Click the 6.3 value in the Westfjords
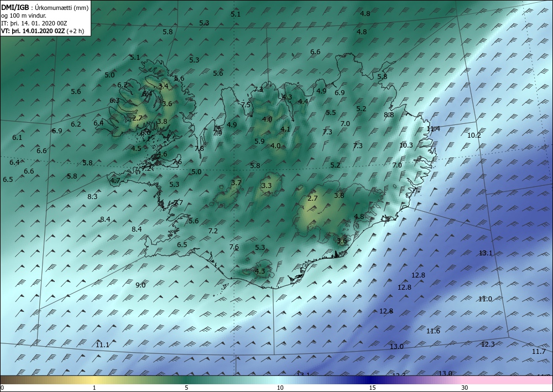The image size is (553, 392). click(x=114, y=101)
